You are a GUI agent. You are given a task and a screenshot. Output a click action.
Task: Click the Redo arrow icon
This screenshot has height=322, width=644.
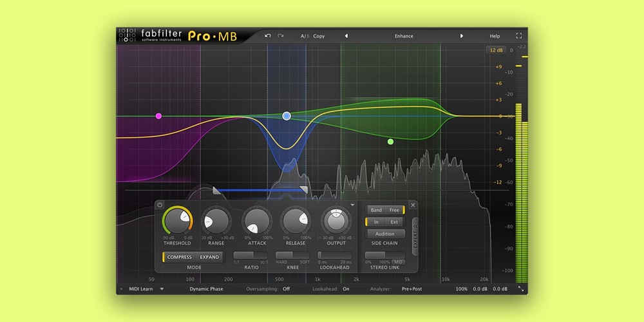tap(281, 36)
